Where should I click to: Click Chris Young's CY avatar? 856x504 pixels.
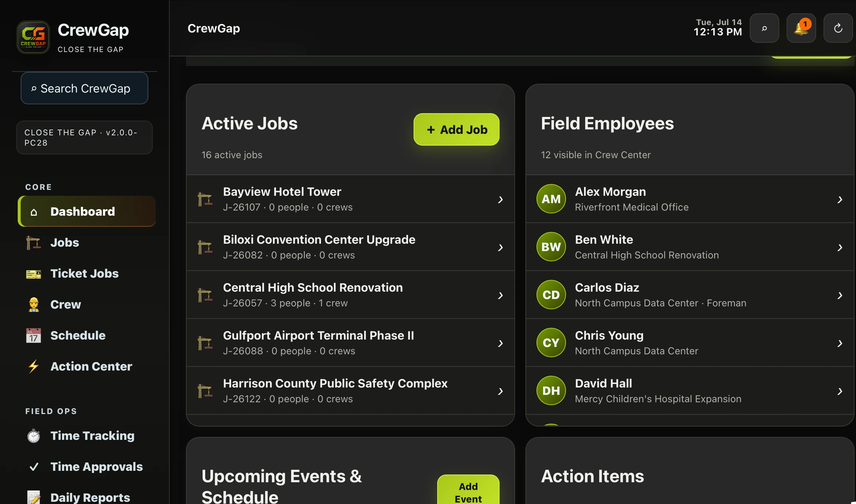tap(551, 343)
